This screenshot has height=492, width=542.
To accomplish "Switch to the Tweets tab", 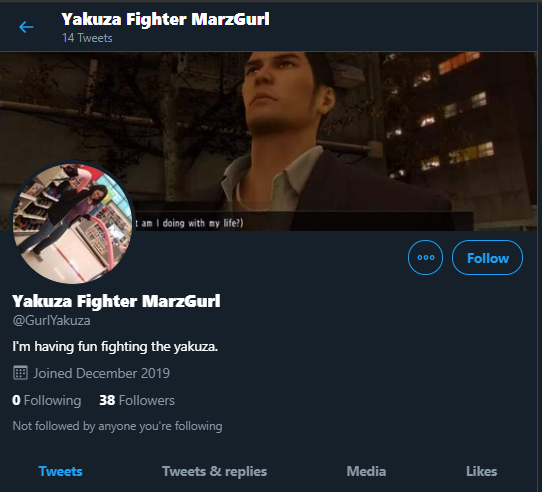I will coord(60,471).
